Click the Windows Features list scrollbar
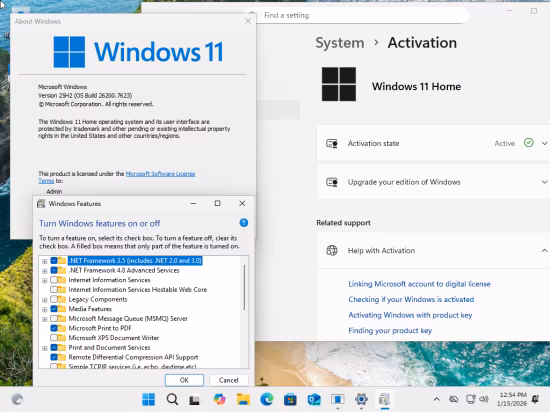550x412 pixels. point(244,288)
